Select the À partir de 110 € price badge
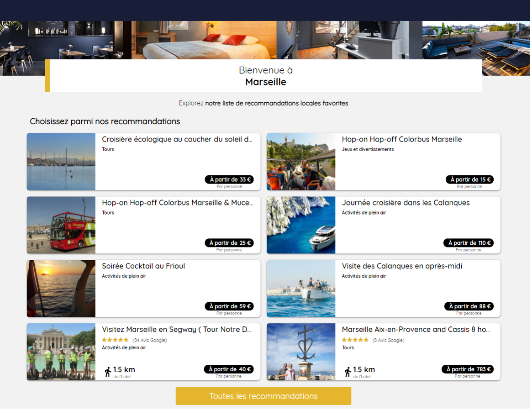Image resolution: width=532 pixels, height=410 pixels. pyautogui.click(x=469, y=243)
